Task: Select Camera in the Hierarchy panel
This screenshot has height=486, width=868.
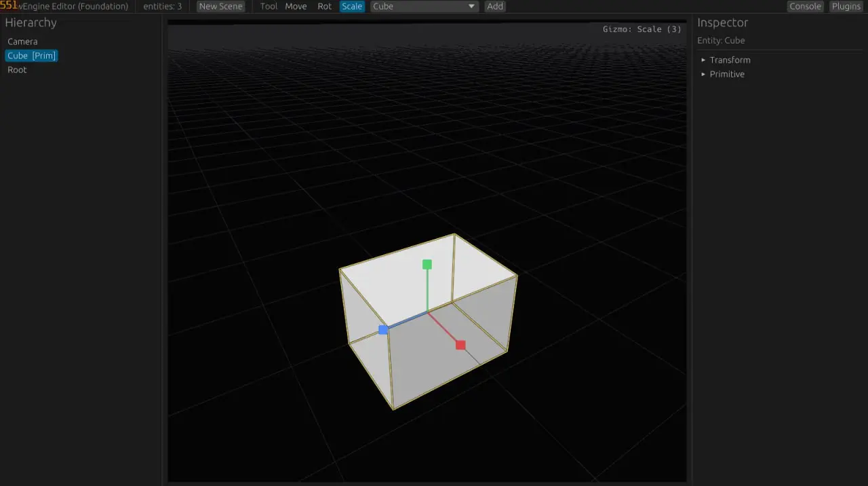Action: pyautogui.click(x=22, y=41)
